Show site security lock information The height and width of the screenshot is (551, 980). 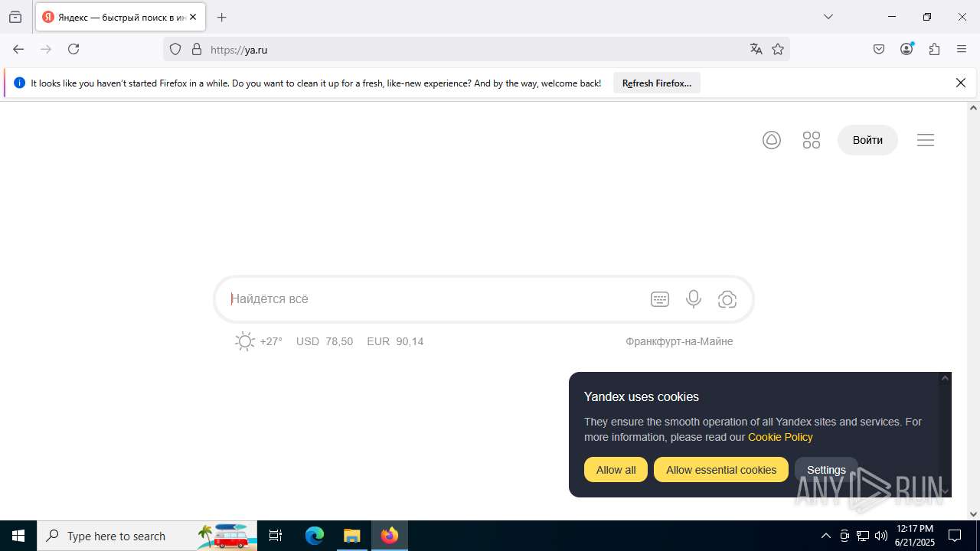197,49
